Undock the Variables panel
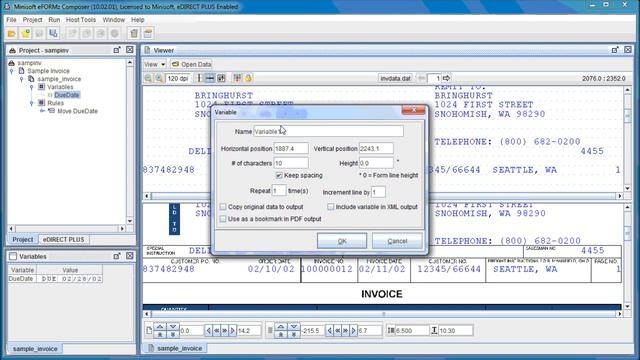This screenshot has height=360, width=640. pyautogui.click(x=117, y=256)
